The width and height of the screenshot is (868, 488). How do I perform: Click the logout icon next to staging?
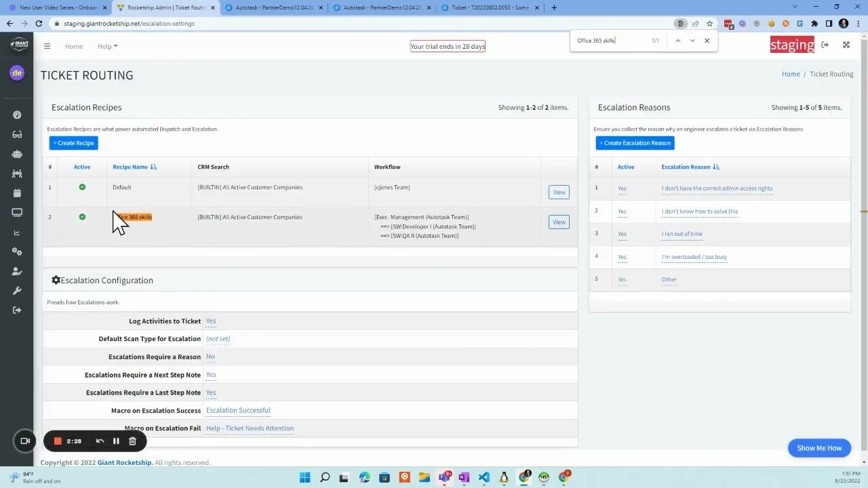pos(825,45)
